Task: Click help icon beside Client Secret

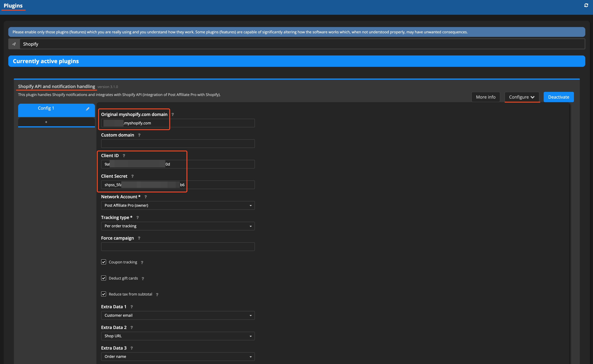Action: click(x=132, y=176)
